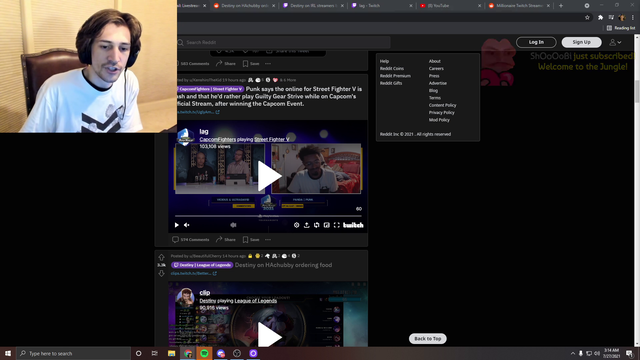Open the Reddit user dropdown menu

click(615, 42)
